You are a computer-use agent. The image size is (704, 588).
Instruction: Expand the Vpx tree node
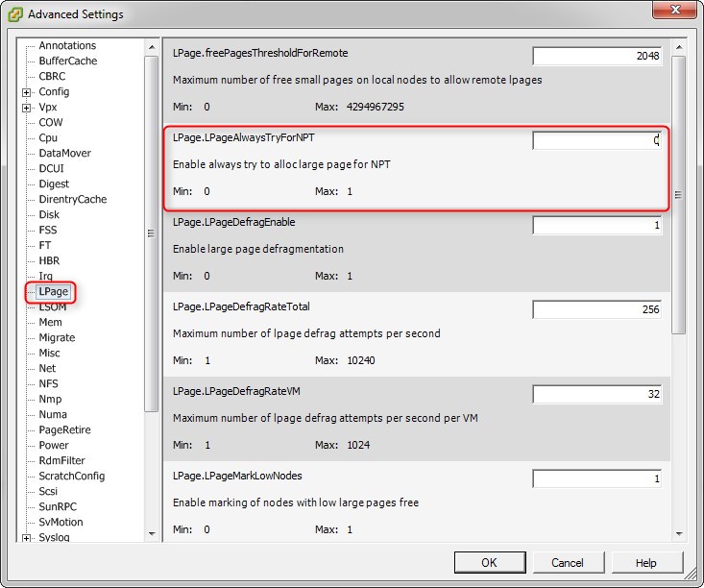pos(26,108)
